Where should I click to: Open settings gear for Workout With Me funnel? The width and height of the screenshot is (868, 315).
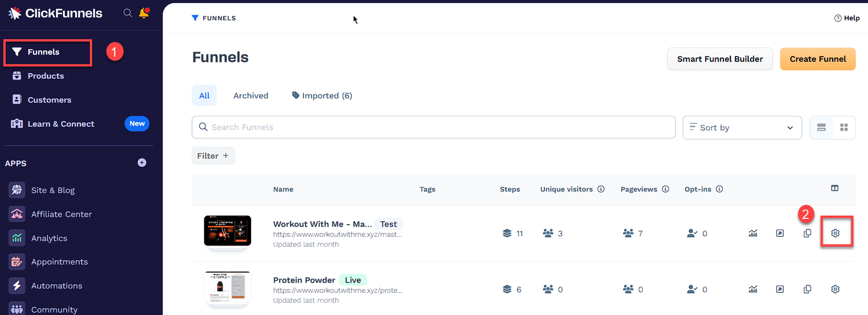tap(835, 233)
